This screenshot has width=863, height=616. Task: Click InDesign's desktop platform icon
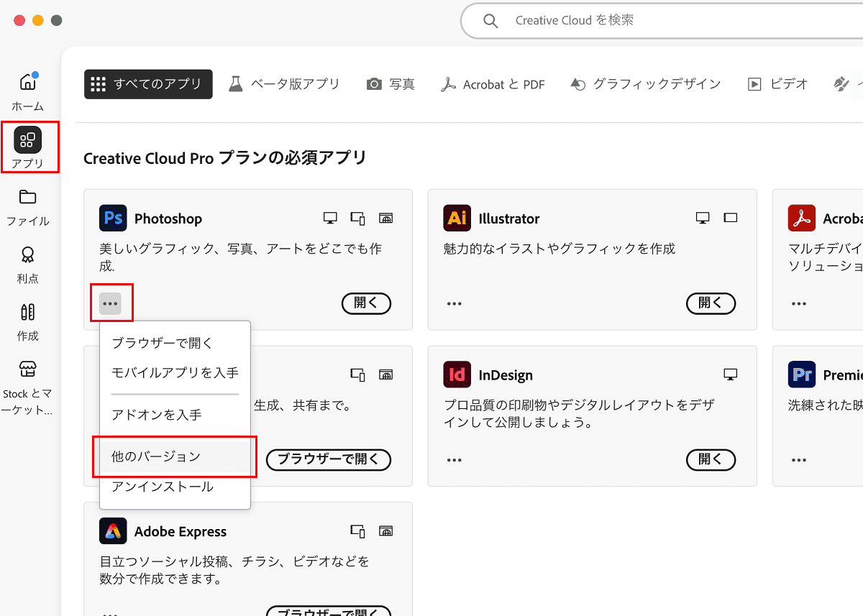[x=731, y=374]
